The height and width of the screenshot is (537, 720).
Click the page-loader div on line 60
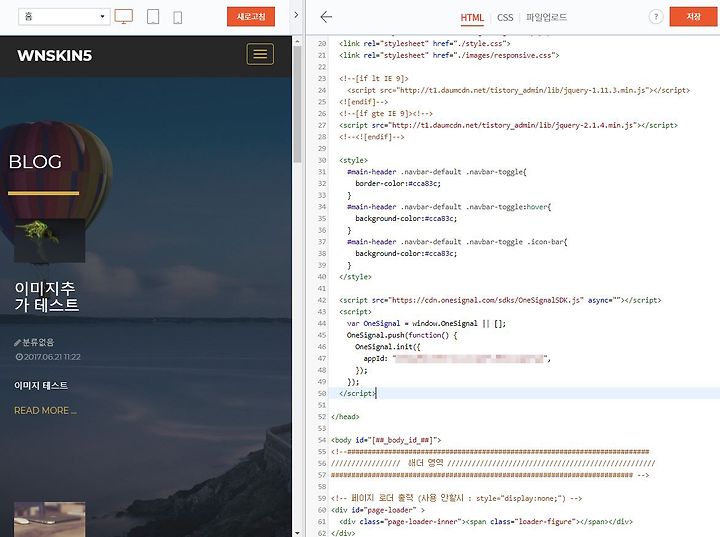(x=377, y=510)
